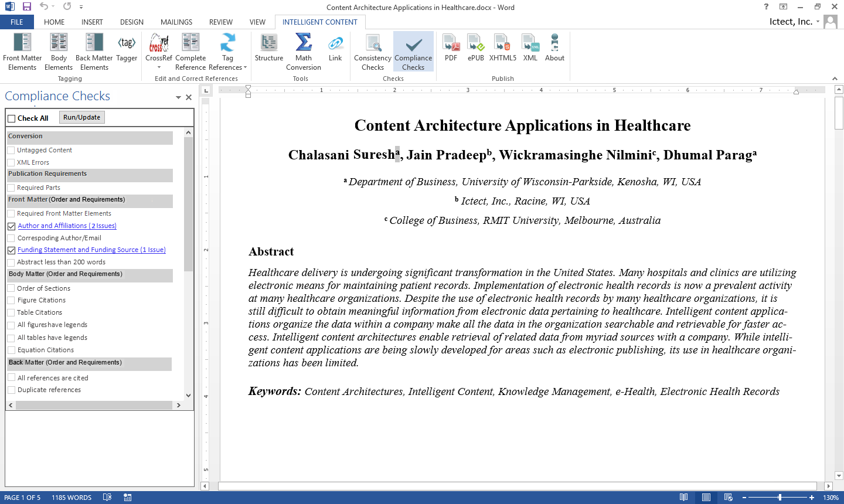Click compliance list horizontal scroll right arrow
The width and height of the screenshot is (844, 504).
coord(178,405)
